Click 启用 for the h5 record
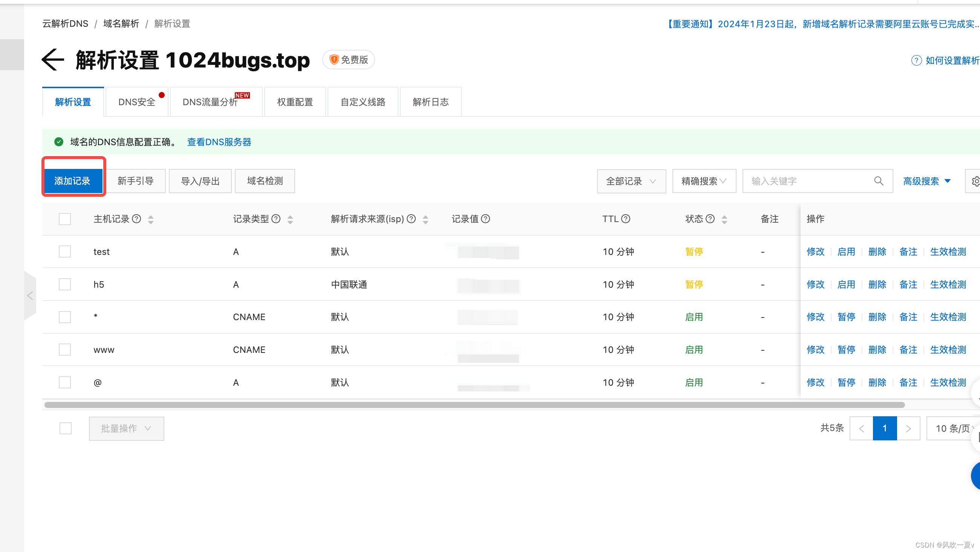Screen dimensions: 980x552 (847, 284)
